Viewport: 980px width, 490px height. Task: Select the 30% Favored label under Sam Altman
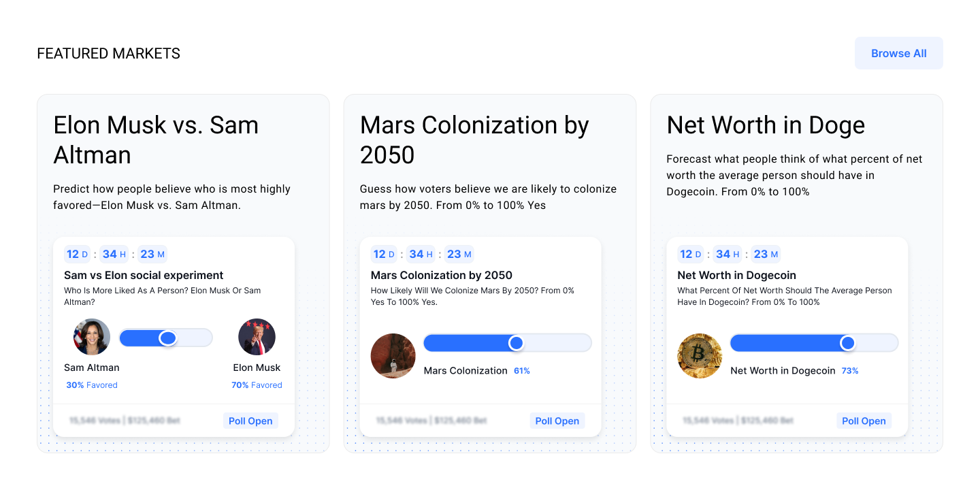(x=92, y=385)
